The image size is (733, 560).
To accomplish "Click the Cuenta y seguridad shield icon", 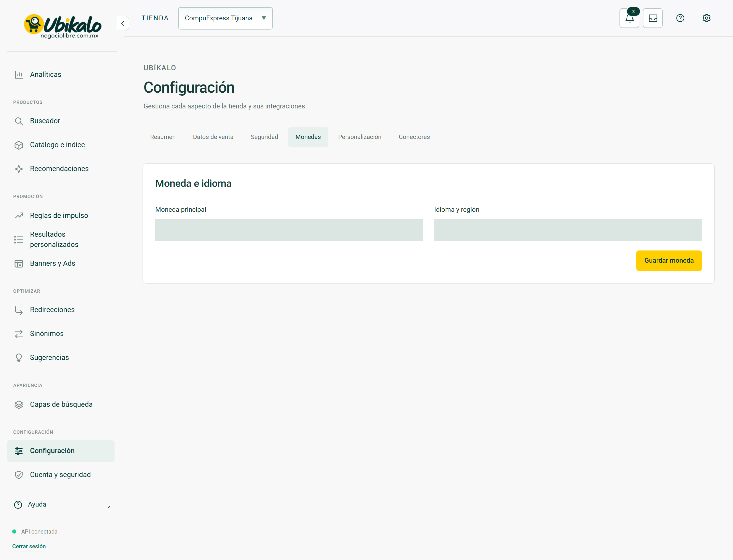I will (19, 475).
